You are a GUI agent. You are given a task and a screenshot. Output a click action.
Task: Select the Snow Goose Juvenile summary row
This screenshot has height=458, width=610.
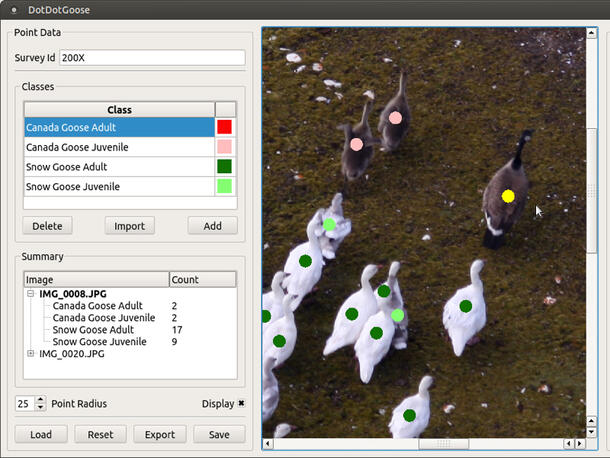[100, 342]
